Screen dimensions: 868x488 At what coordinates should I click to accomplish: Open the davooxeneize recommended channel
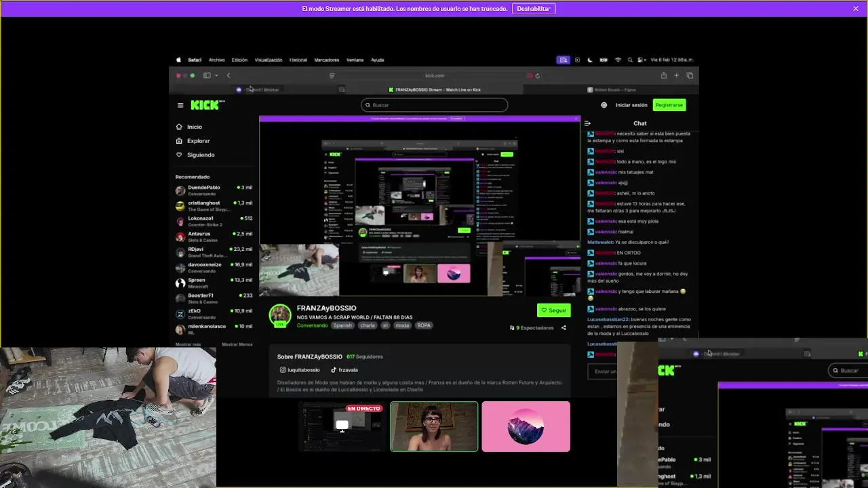pyautogui.click(x=214, y=268)
